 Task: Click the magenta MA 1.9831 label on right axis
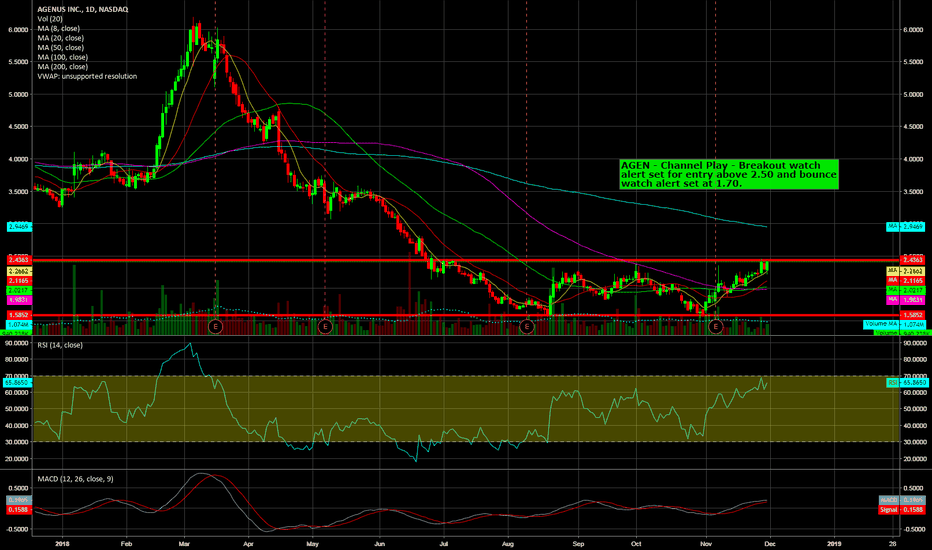[905, 300]
